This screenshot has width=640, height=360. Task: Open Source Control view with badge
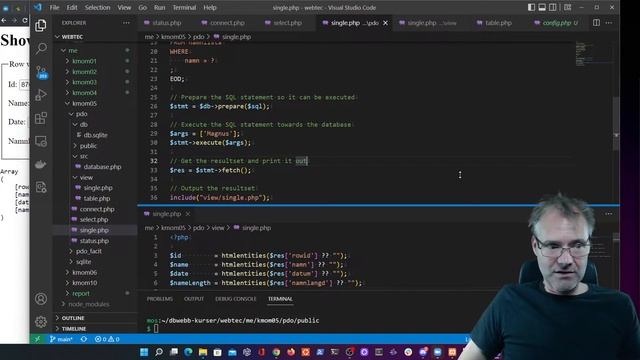(x=41, y=72)
